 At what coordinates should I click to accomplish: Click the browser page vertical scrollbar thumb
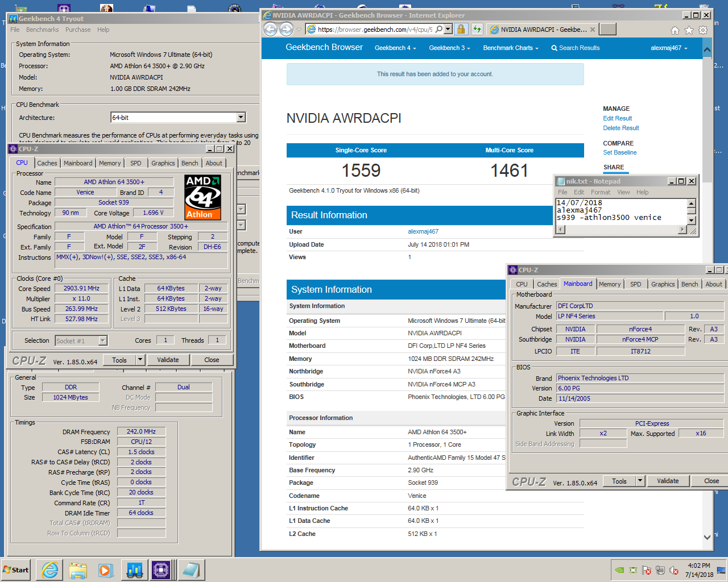(x=707, y=119)
